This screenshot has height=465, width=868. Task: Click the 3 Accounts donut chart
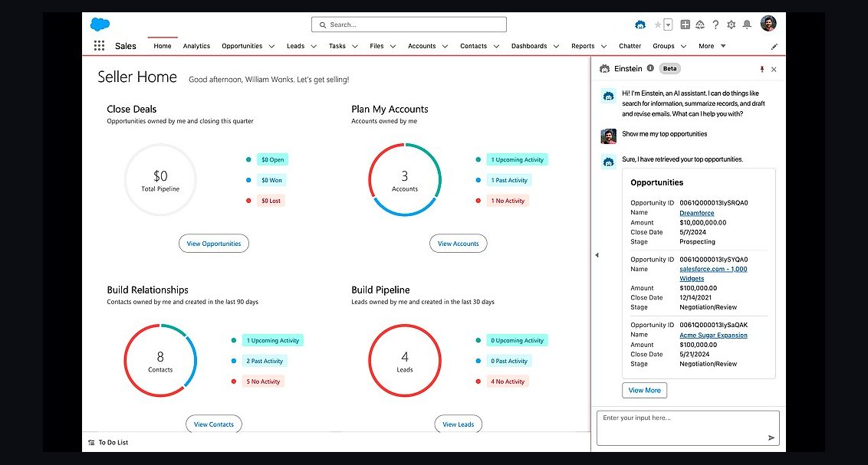point(405,180)
